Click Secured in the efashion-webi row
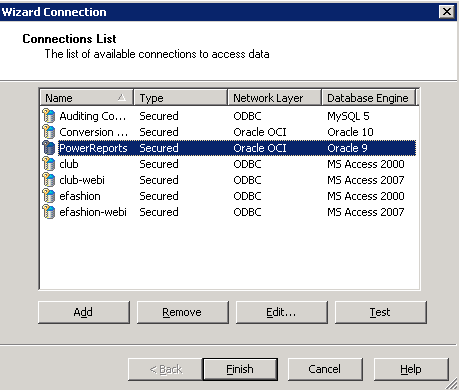Screen dimensions: 459x390 point(159,212)
